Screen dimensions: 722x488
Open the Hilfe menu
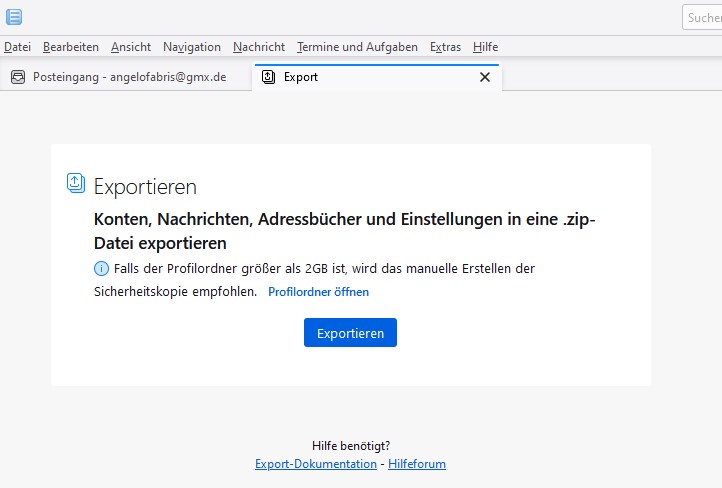coord(485,47)
